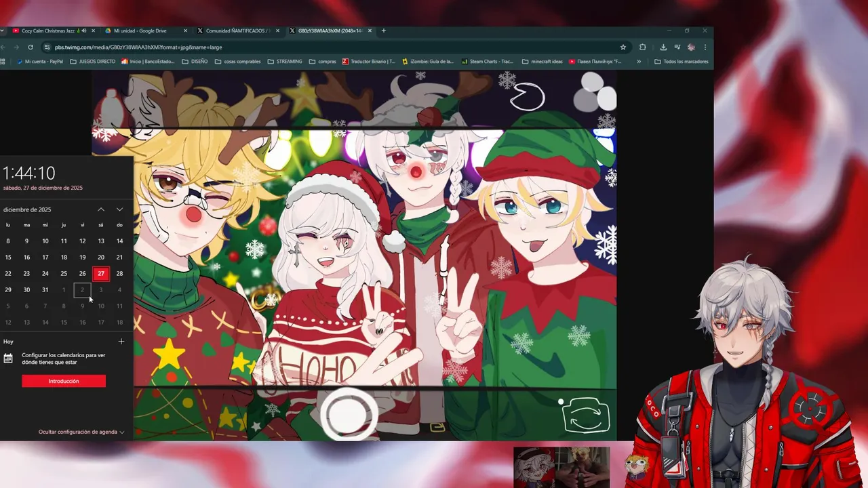The width and height of the screenshot is (868, 488).
Task: Open the cosas comprables bookmark folder
Action: tap(237, 62)
